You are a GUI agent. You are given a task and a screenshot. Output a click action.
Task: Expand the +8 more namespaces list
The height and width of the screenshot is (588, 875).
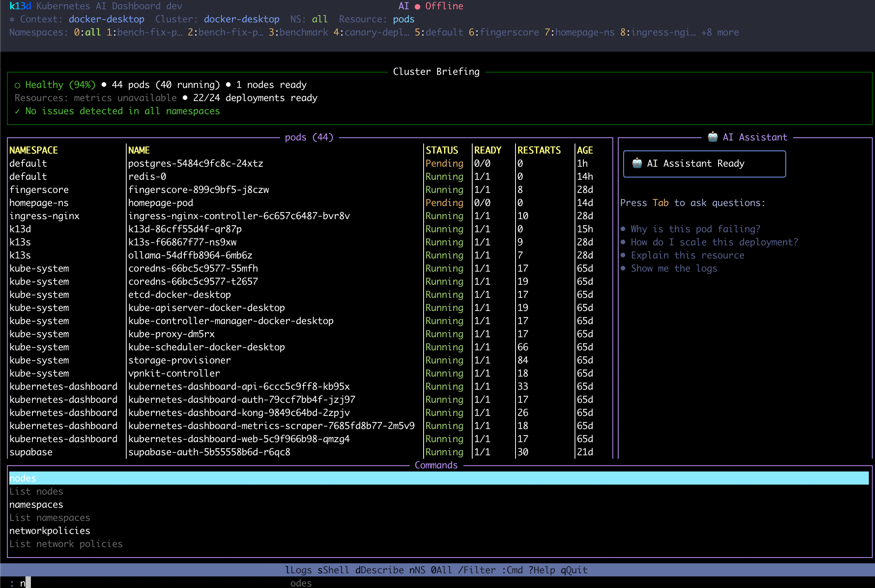(720, 32)
